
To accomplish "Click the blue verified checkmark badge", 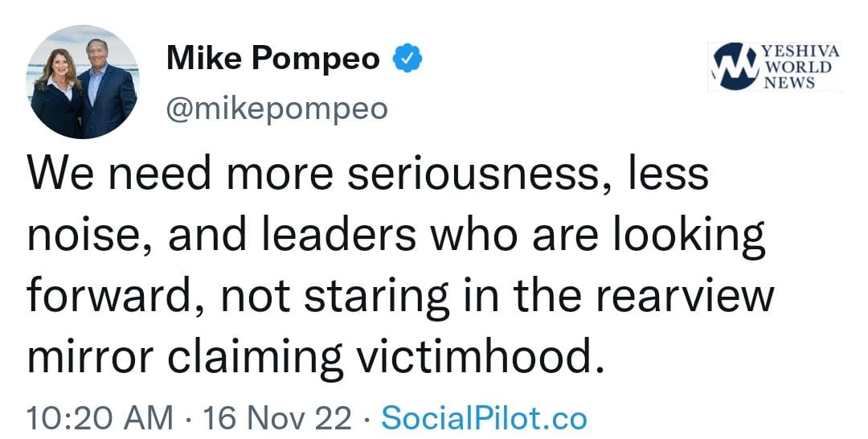I will click(x=409, y=59).
